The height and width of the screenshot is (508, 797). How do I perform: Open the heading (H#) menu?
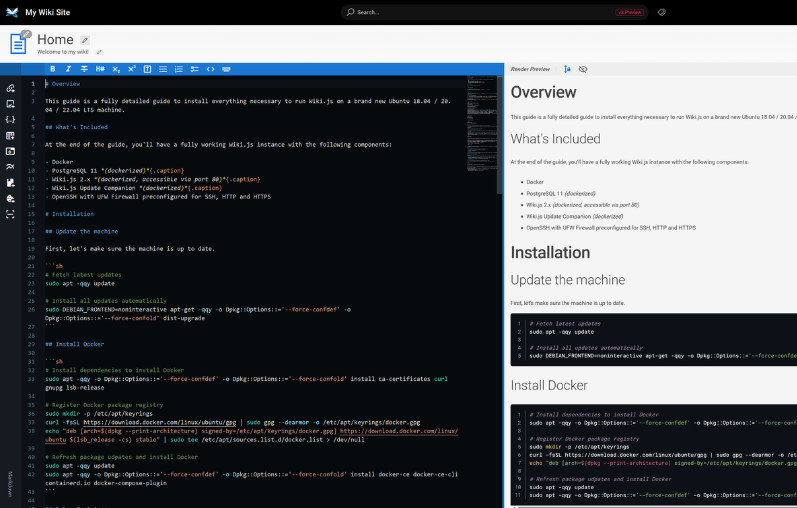pyautogui.click(x=100, y=69)
